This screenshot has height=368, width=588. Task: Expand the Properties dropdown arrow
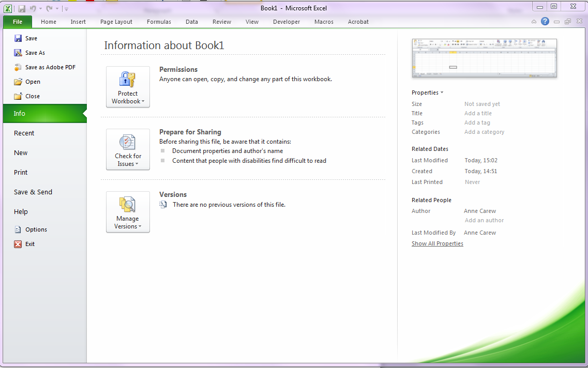point(442,93)
